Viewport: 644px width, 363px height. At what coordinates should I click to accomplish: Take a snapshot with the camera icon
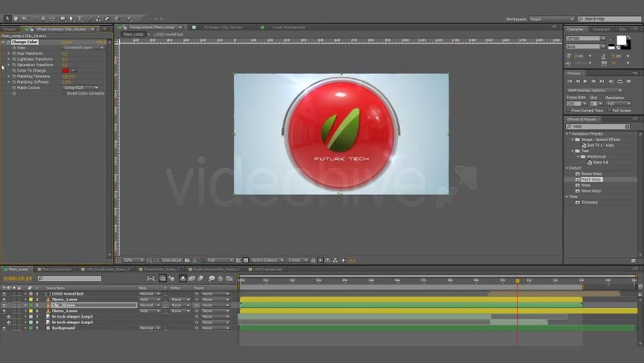click(187, 260)
